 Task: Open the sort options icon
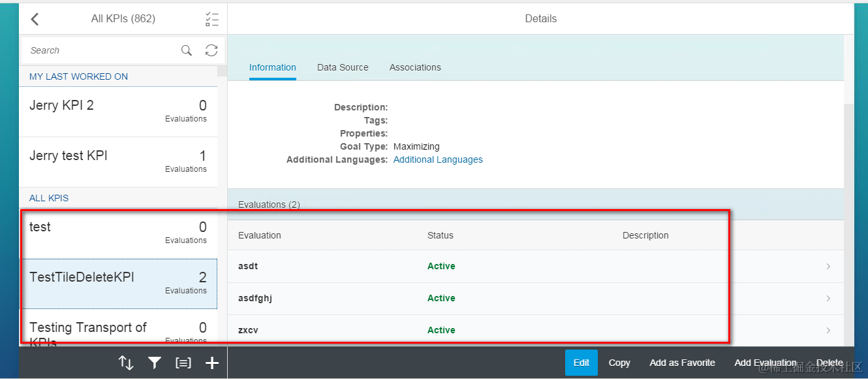[126, 363]
